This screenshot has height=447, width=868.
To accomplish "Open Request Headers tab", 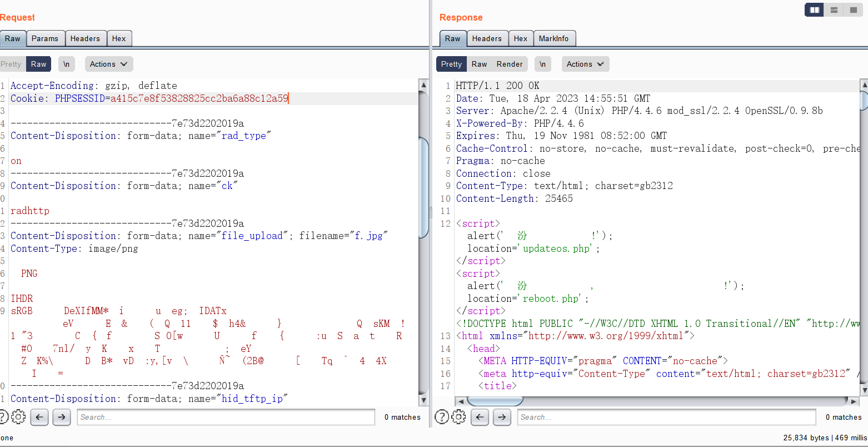I will (85, 38).
